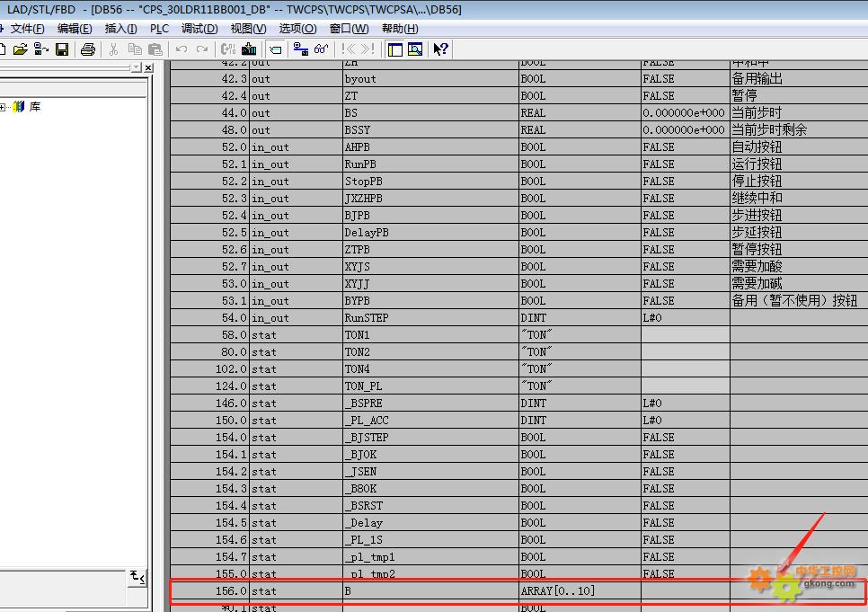Click the data type "ARRAY[0..10]"
Image resolution: width=868 pixels, height=612 pixels.
pos(557,591)
